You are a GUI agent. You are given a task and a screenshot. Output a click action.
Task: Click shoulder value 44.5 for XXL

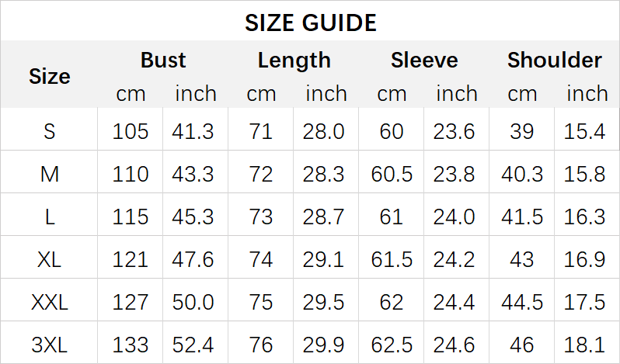[x=522, y=301]
